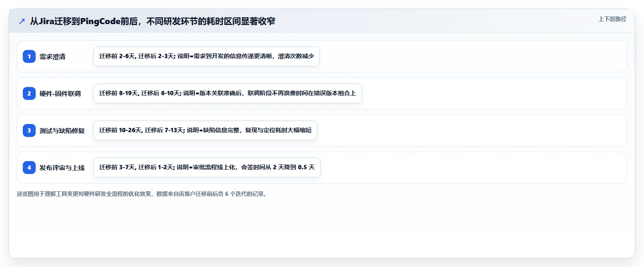The image size is (644, 267).
Task: Click the 上下游路径 label in the header
Action: [612, 19]
